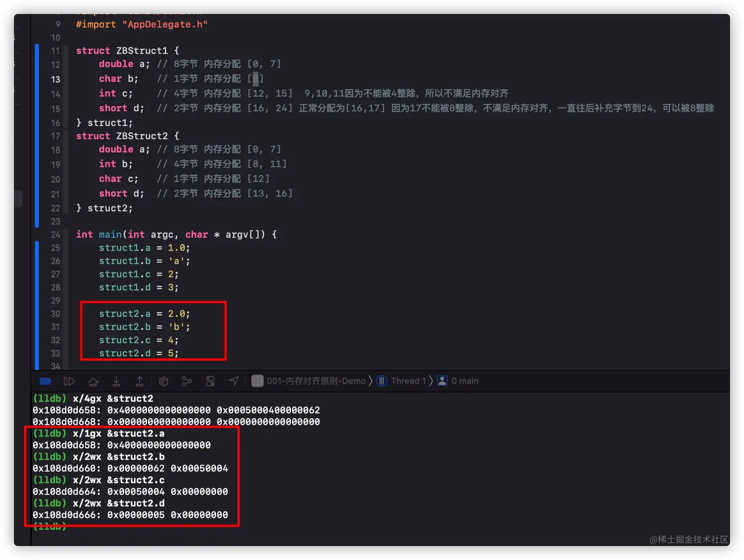Click console output at address 0x108d0d664
The height and width of the screenshot is (560, 744).
click(130, 492)
